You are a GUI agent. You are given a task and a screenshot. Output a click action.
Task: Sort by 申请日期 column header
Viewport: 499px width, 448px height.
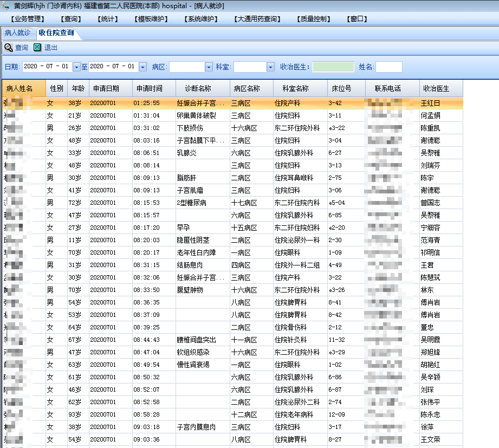tap(111, 88)
